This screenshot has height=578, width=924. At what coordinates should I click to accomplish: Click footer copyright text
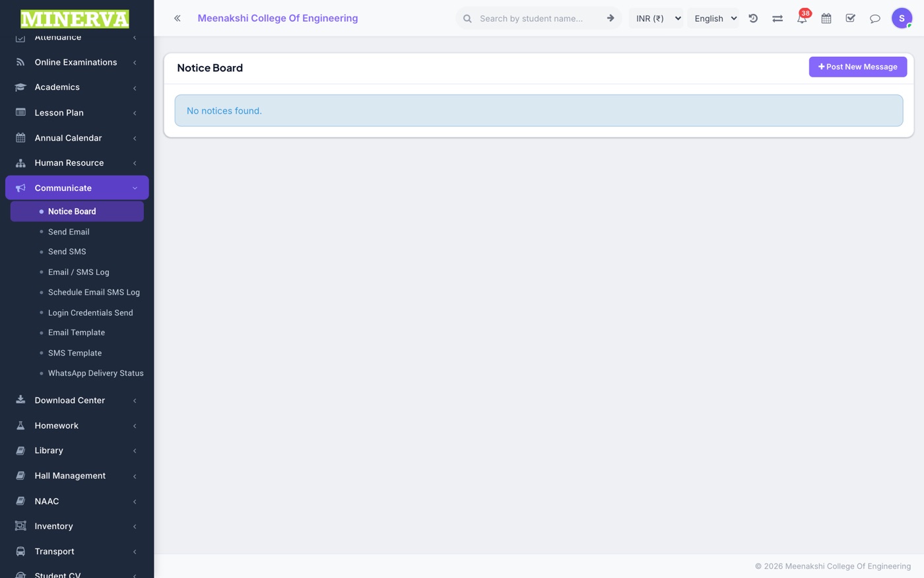[x=833, y=566]
